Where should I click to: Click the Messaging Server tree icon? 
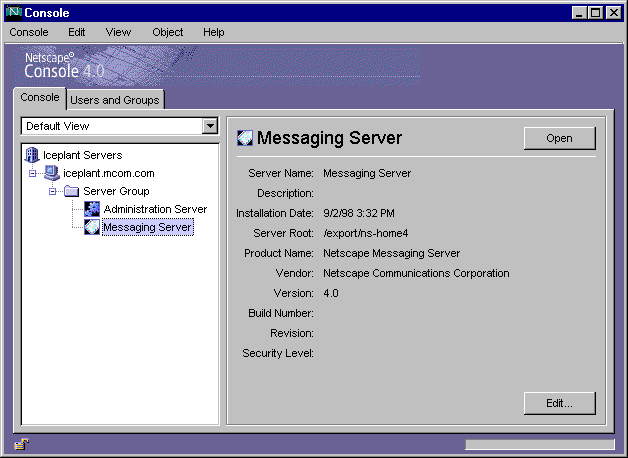click(92, 227)
